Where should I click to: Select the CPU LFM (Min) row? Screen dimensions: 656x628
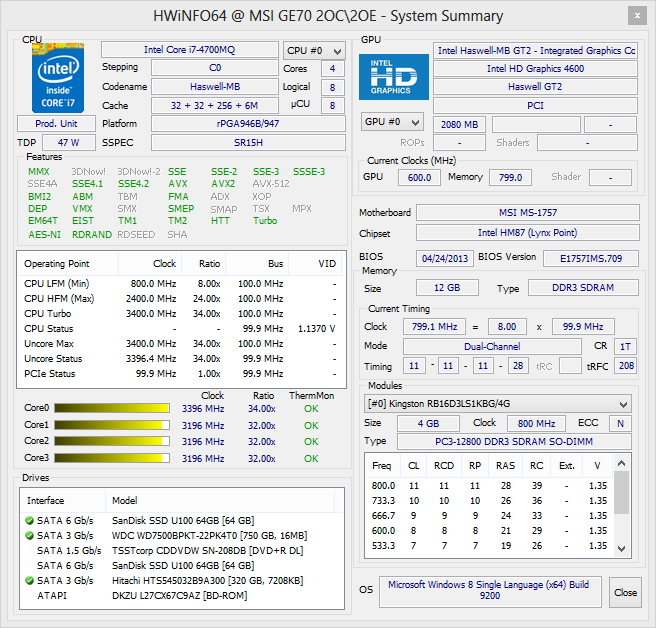(x=180, y=284)
